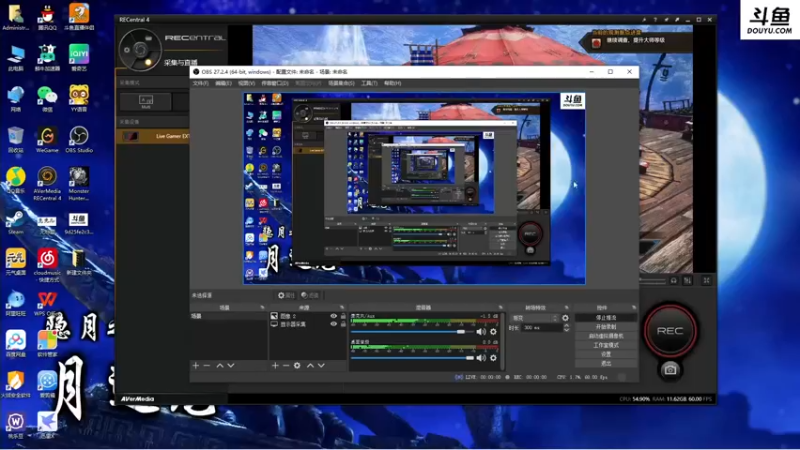Enter fullscreen preview in RECentral

[x=707, y=280]
